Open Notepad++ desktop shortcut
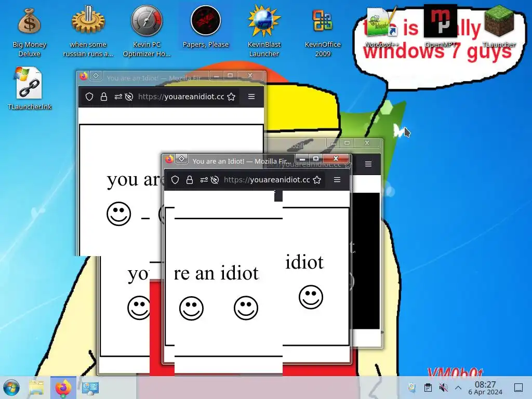The image size is (532, 399). tap(381, 27)
